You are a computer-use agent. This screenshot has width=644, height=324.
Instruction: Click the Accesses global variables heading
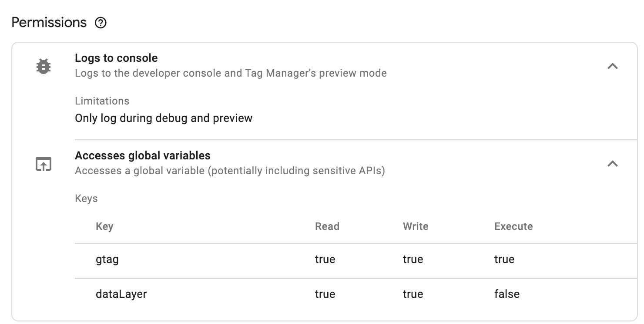[x=143, y=155]
